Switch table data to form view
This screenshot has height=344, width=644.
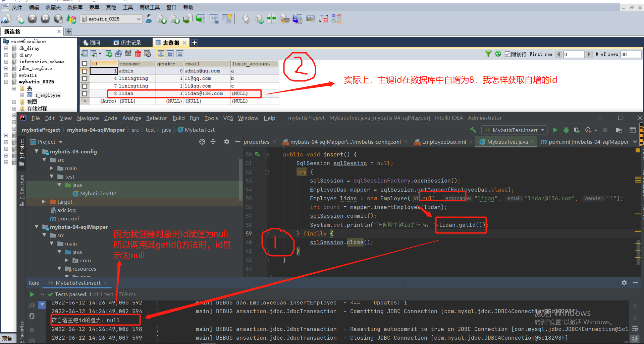tap(170, 54)
